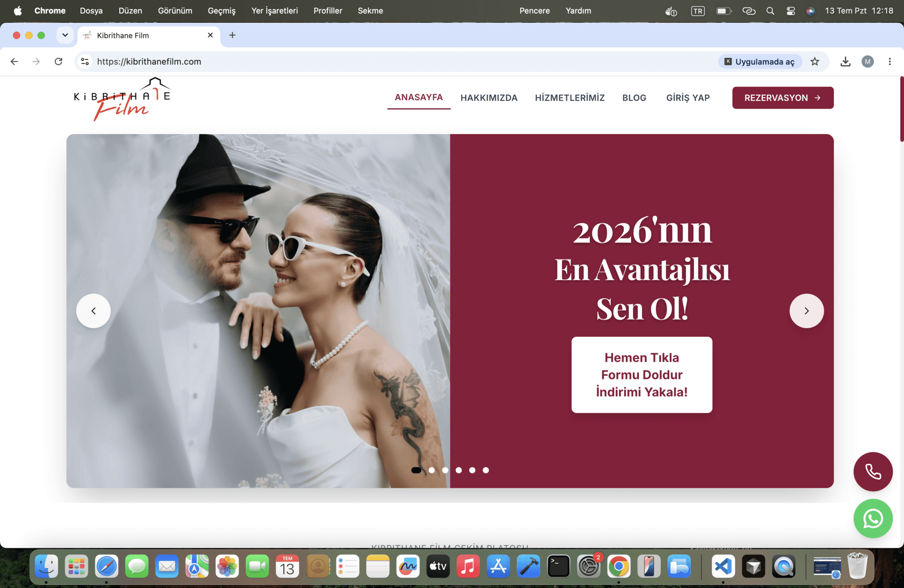The image size is (904, 588).
Task: Open Music app in the Dock
Action: [x=468, y=566]
